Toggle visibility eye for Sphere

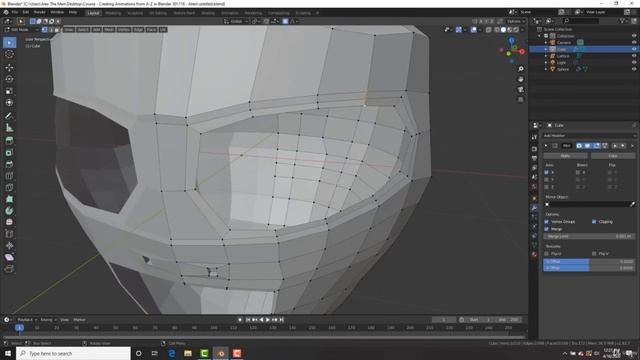(634, 69)
